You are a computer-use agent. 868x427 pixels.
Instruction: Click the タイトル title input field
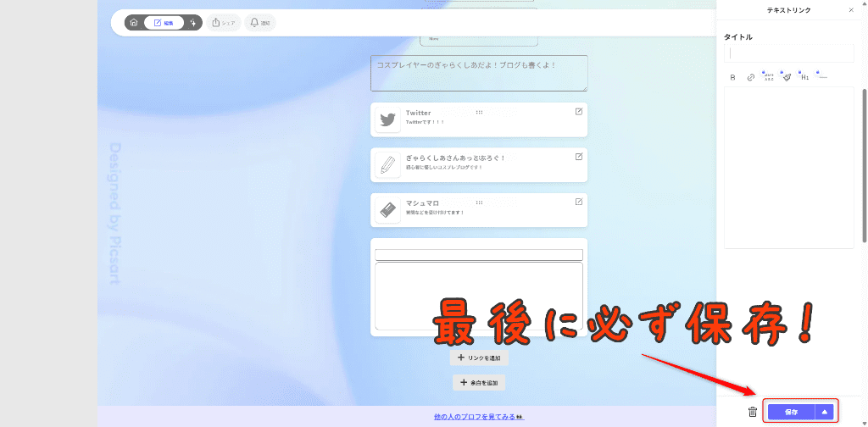[x=788, y=53]
